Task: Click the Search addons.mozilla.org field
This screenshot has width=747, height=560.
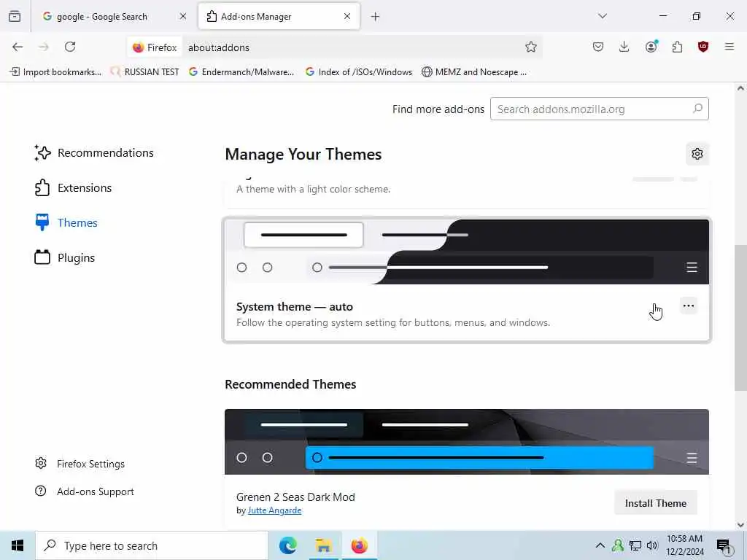Action: point(600,109)
